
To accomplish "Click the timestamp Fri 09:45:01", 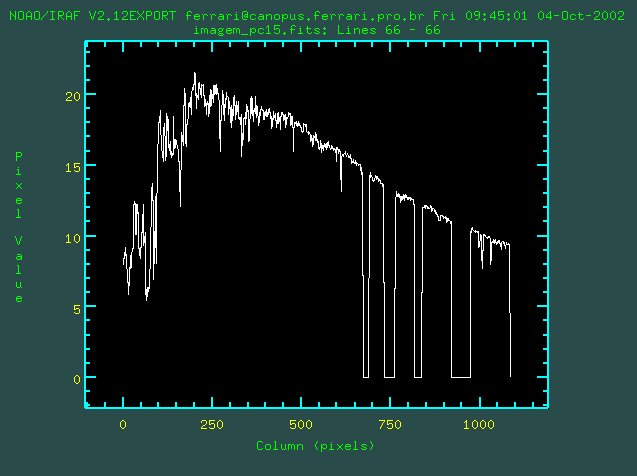I will (480, 16).
